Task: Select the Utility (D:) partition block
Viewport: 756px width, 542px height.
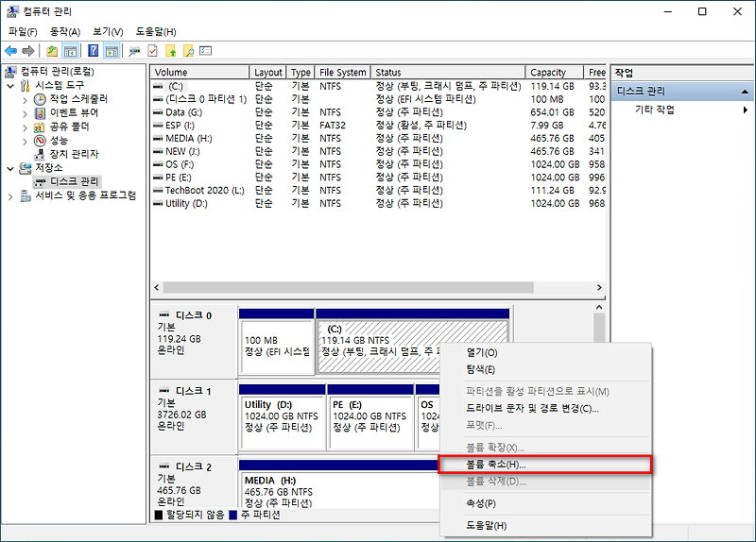Action: (x=282, y=417)
